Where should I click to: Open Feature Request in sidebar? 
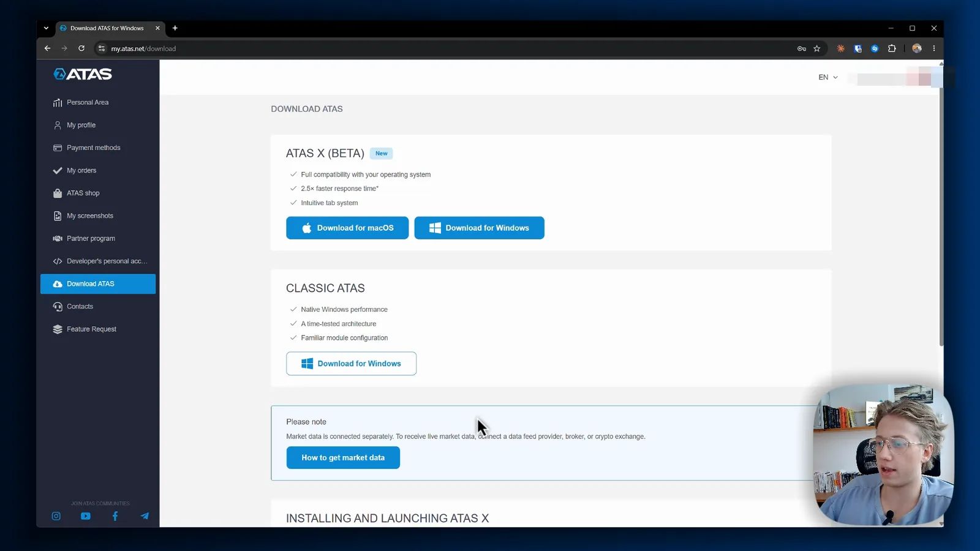98,329
